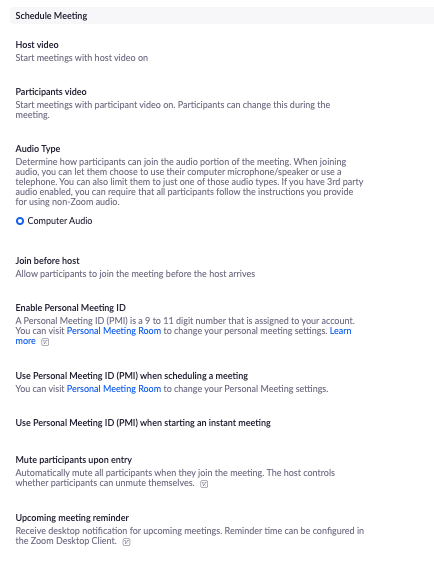Click the modified-setting icon after "Learn more"
Image resolution: width=434 pixels, height=564 pixels.
pos(45,342)
